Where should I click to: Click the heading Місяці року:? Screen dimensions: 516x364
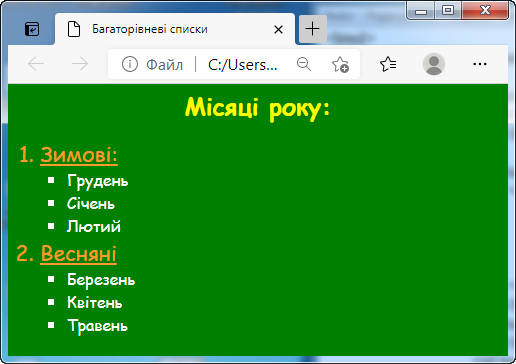click(x=258, y=108)
